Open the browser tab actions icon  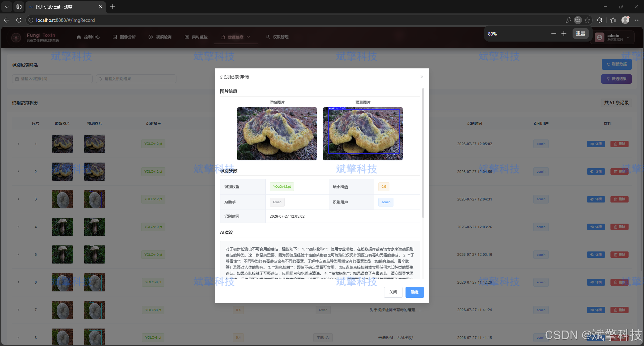click(19, 7)
